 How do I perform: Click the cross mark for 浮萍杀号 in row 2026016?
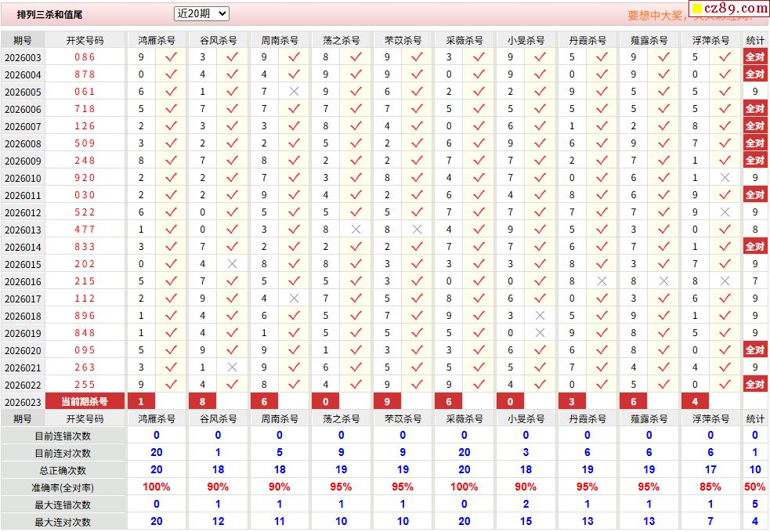[x=725, y=281]
